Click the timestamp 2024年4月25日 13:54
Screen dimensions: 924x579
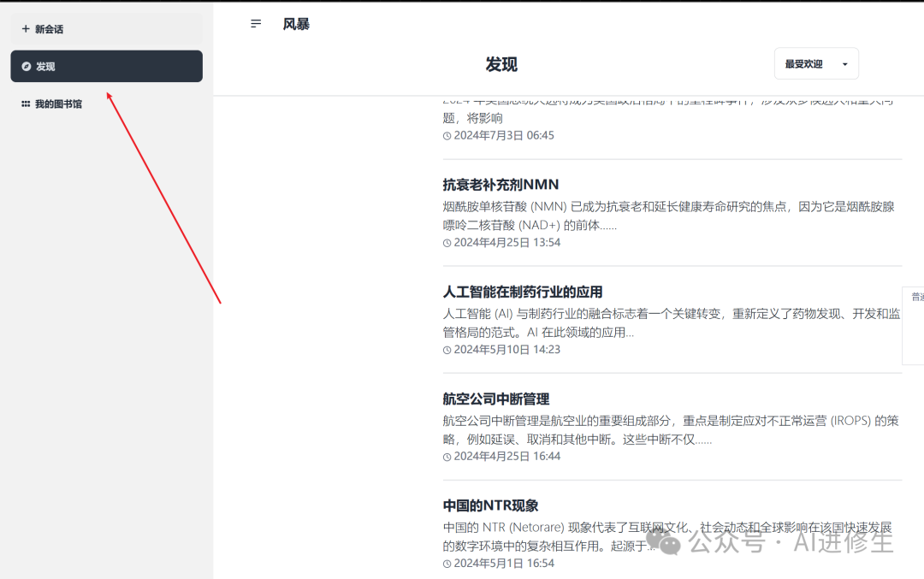(x=506, y=243)
